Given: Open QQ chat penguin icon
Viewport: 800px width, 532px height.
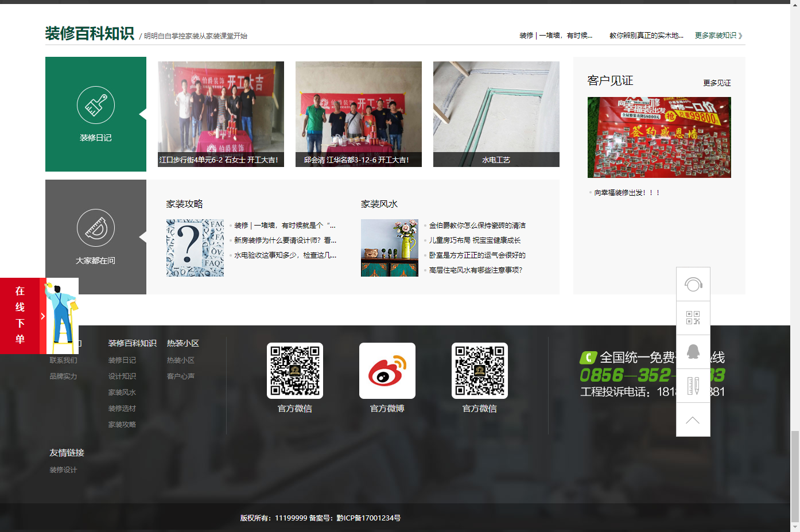Looking at the screenshot, I should click(x=693, y=352).
